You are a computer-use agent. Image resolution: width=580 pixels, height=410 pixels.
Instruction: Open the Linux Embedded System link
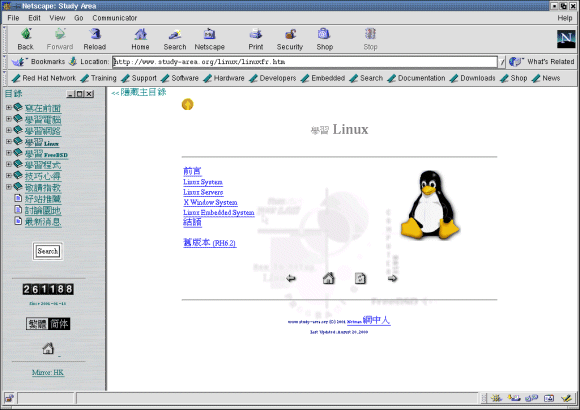(x=219, y=212)
